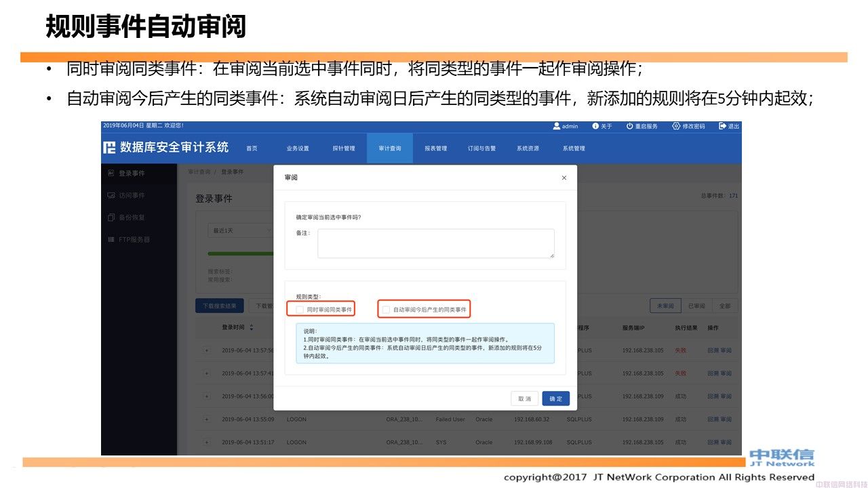This screenshot has height=488, width=868.
Task: Go to the 首页 tab
Action: 252,148
